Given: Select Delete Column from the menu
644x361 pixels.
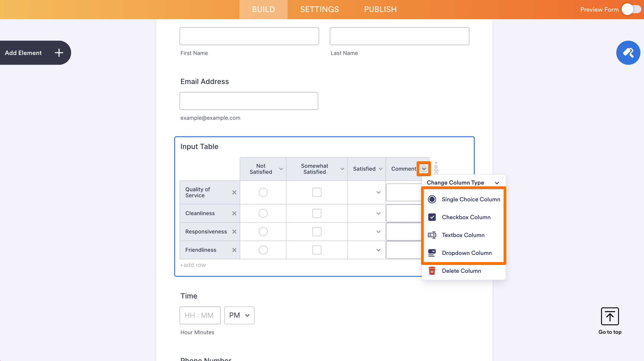Looking at the screenshot, I should click(x=461, y=271).
